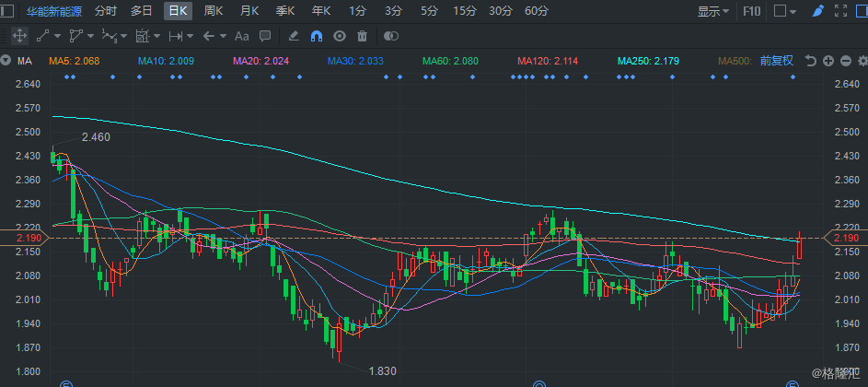Switch to 周K weekly chart tab
The width and height of the screenshot is (868, 387).
(x=214, y=11)
